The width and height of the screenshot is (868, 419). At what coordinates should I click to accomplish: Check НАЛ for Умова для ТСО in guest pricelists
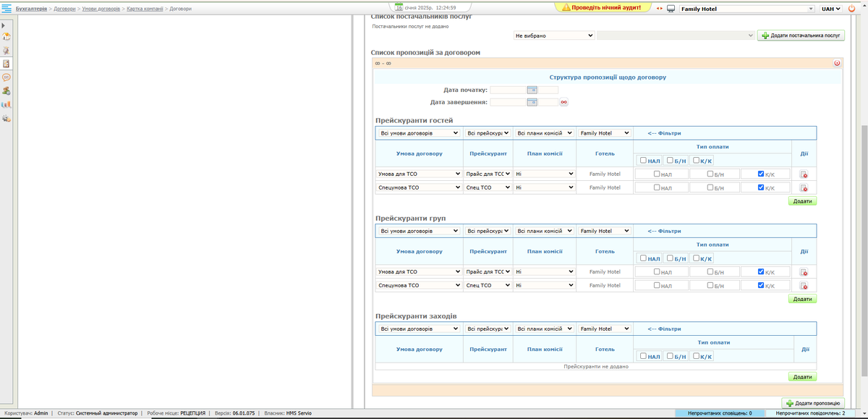click(x=656, y=174)
